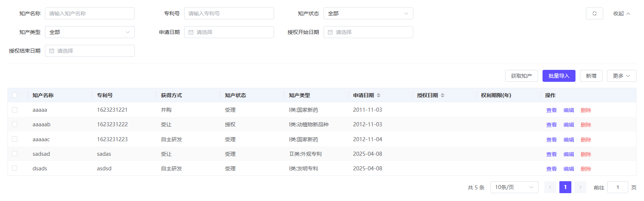Select page 1 in pagination
This screenshot has width=644, height=201.
(x=565, y=187)
